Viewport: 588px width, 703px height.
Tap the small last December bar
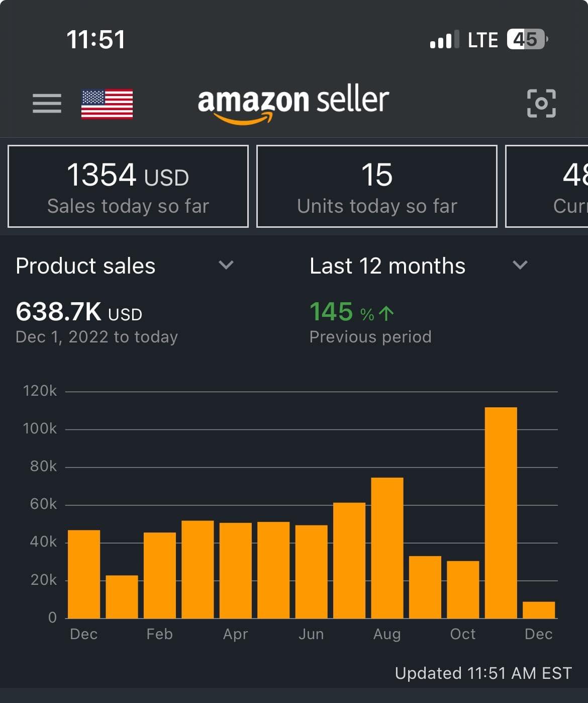point(539,609)
